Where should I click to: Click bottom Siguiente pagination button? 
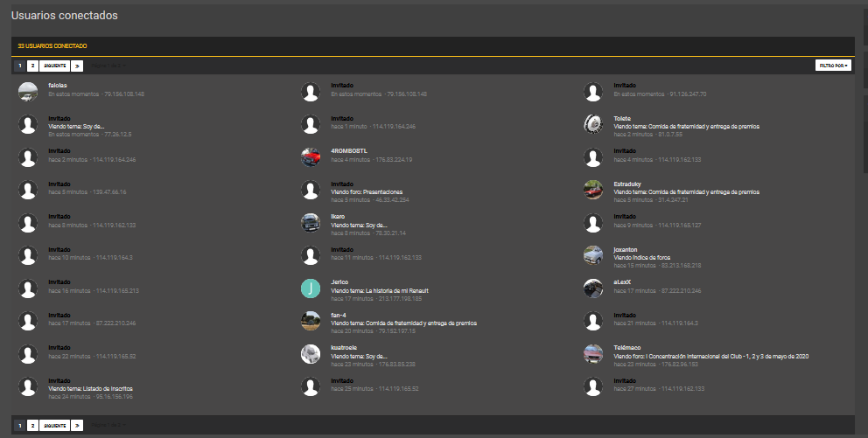(55, 425)
